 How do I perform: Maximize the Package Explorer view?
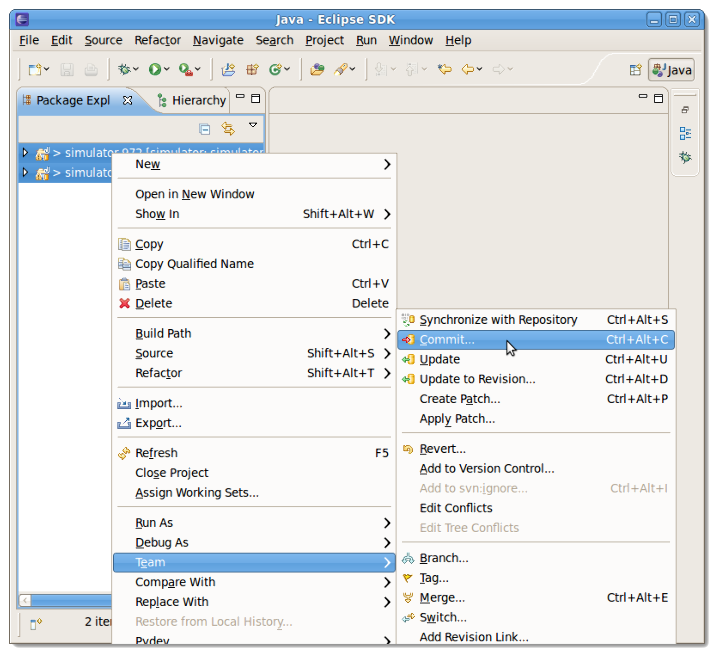pyautogui.click(x=256, y=99)
